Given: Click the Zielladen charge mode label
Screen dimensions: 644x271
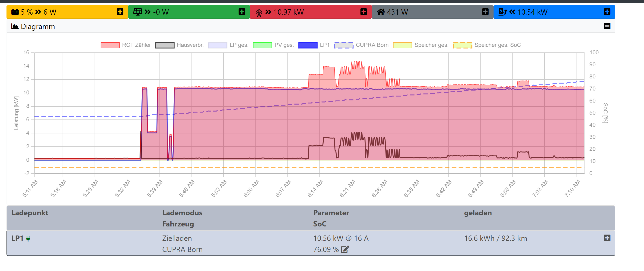Looking at the screenshot, I should pyautogui.click(x=177, y=238).
